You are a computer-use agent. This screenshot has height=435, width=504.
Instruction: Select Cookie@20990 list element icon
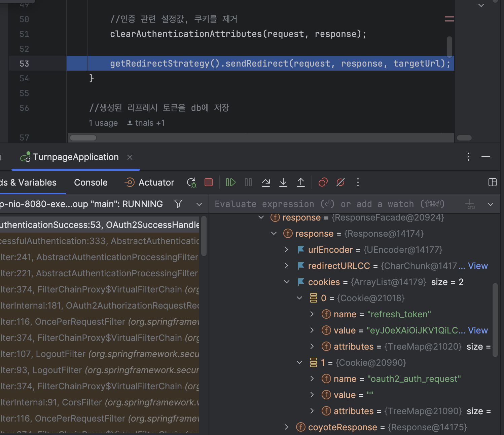314,363
